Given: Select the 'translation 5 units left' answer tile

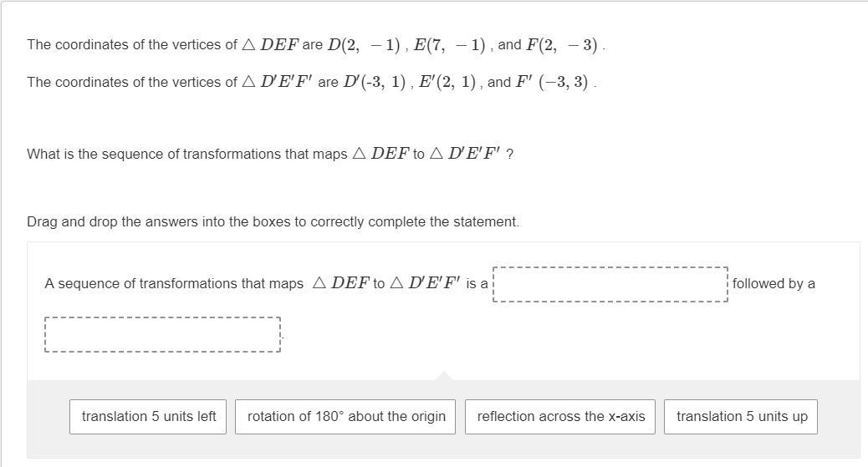Looking at the screenshot, I should click(149, 416).
